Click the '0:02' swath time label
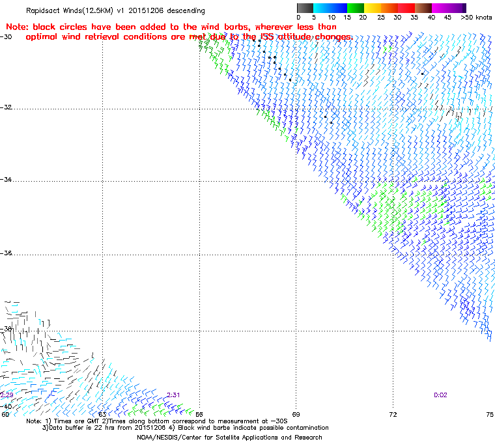Screen dimensions: 495x448 [x=440, y=395]
